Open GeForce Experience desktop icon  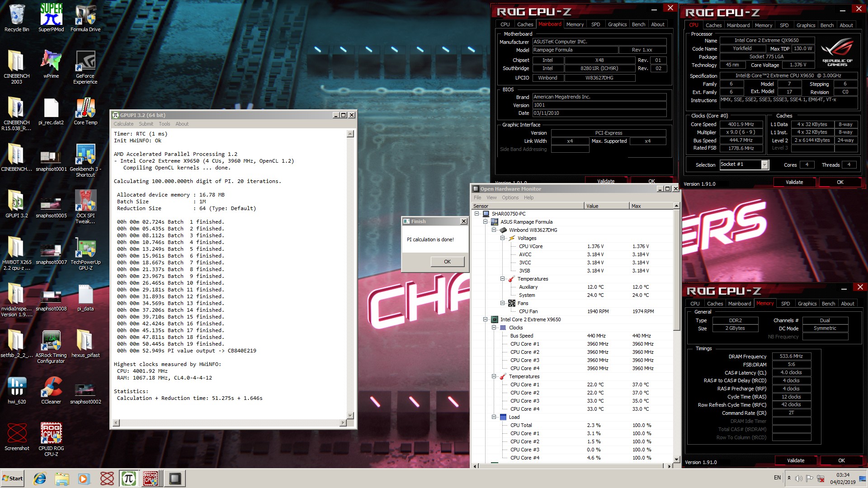pos(85,67)
